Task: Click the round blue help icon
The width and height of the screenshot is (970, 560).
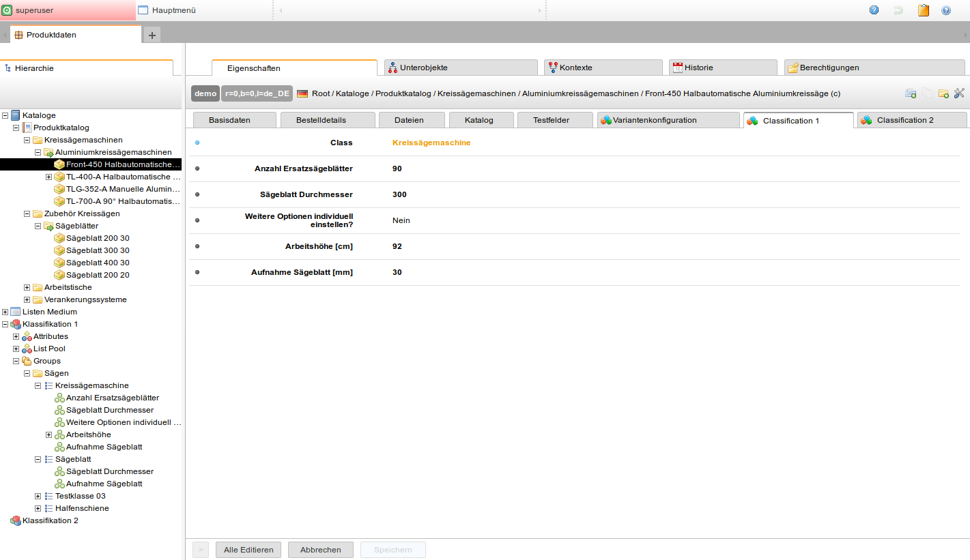Action: click(x=946, y=10)
